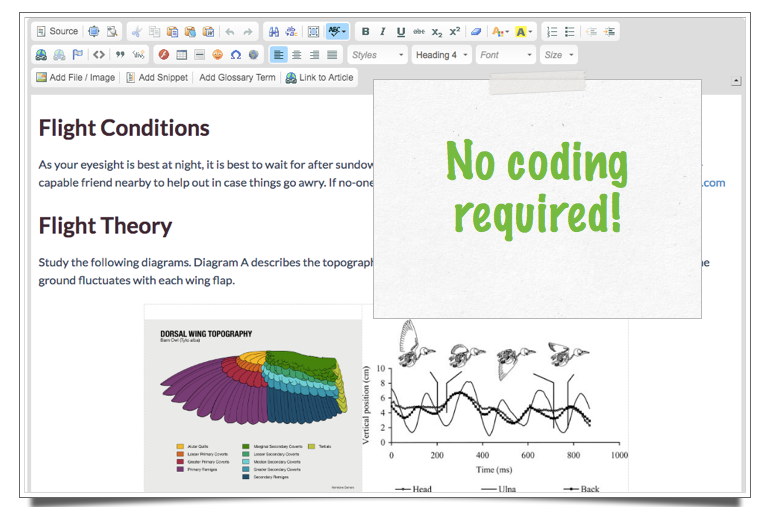771x509 pixels.
Task: Click the Remove Format eraser icon
Action: pyautogui.click(x=475, y=31)
